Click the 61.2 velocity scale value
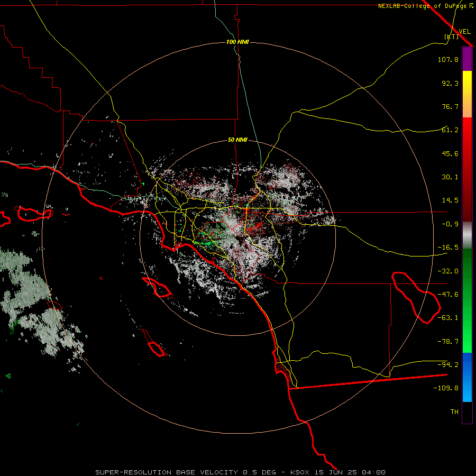The height and width of the screenshot is (476, 476). (x=450, y=130)
